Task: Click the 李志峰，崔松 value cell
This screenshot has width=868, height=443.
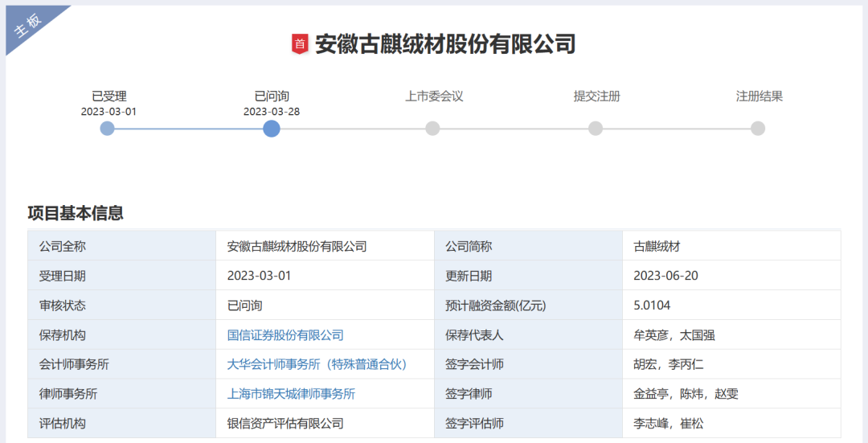Action: pos(732,424)
